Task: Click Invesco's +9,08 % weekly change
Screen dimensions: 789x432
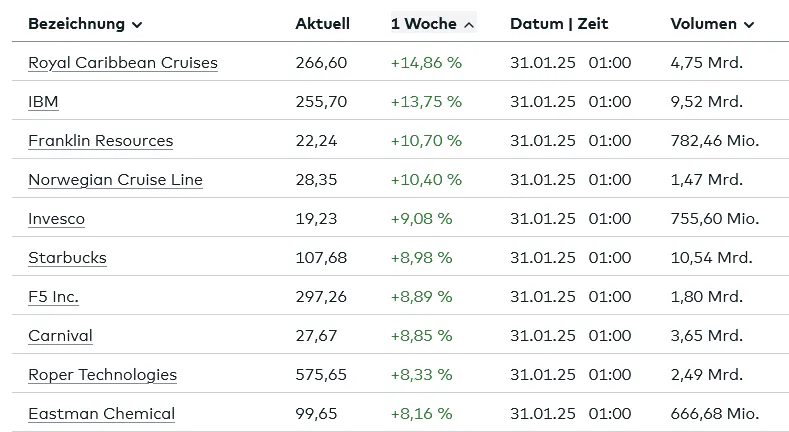Action: click(422, 219)
